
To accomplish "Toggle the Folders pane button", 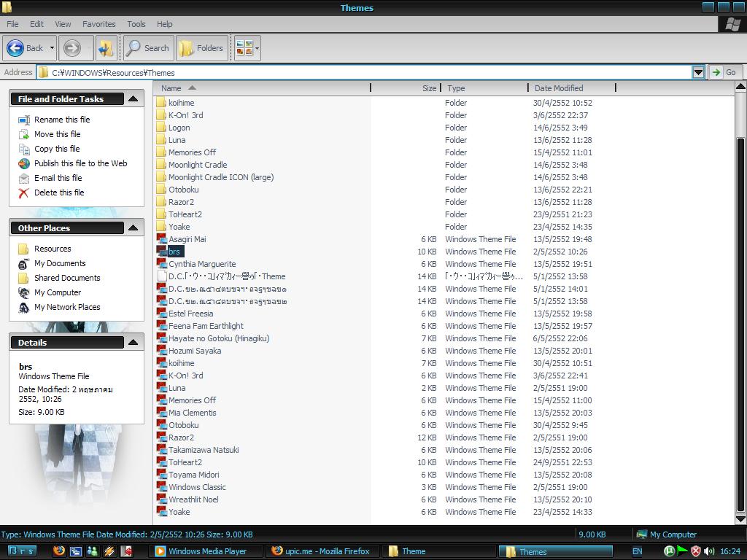I will pyautogui.click(x=202, y=48).
